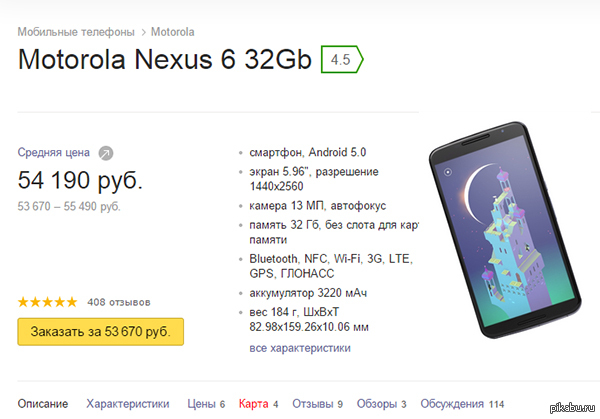The height and width of the screenshot is (419, 600).
Task: Click the 54 190 руб. average price
Action: click(x=81, y=181)
